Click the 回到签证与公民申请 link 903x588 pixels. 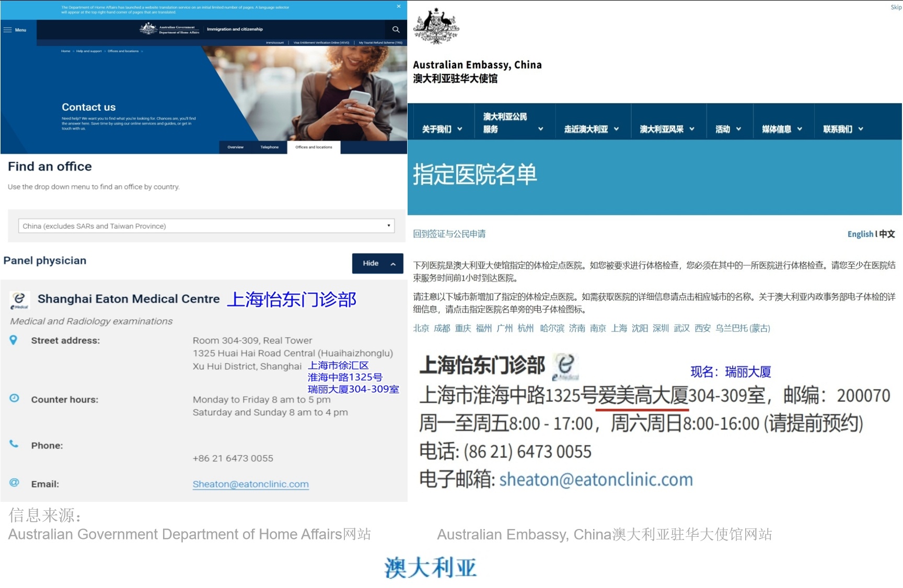(449, 234)
